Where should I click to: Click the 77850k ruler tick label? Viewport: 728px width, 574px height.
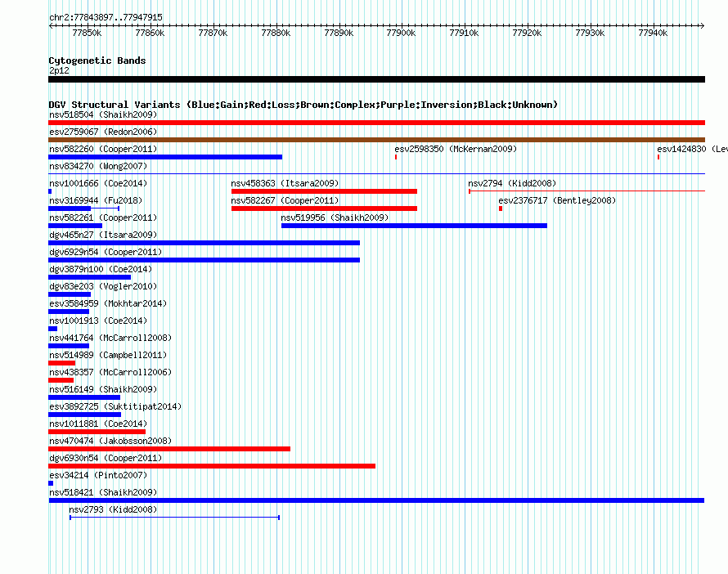(x=87, y=33)
